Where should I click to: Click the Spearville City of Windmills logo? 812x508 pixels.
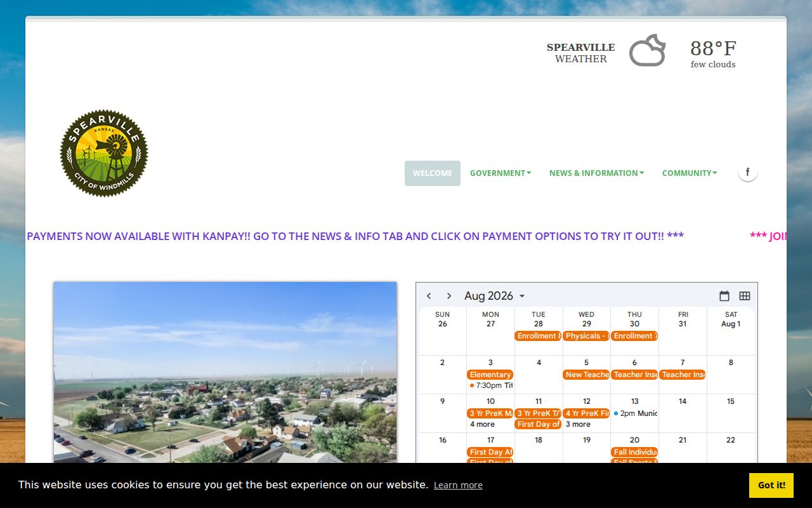pos(104,153)
